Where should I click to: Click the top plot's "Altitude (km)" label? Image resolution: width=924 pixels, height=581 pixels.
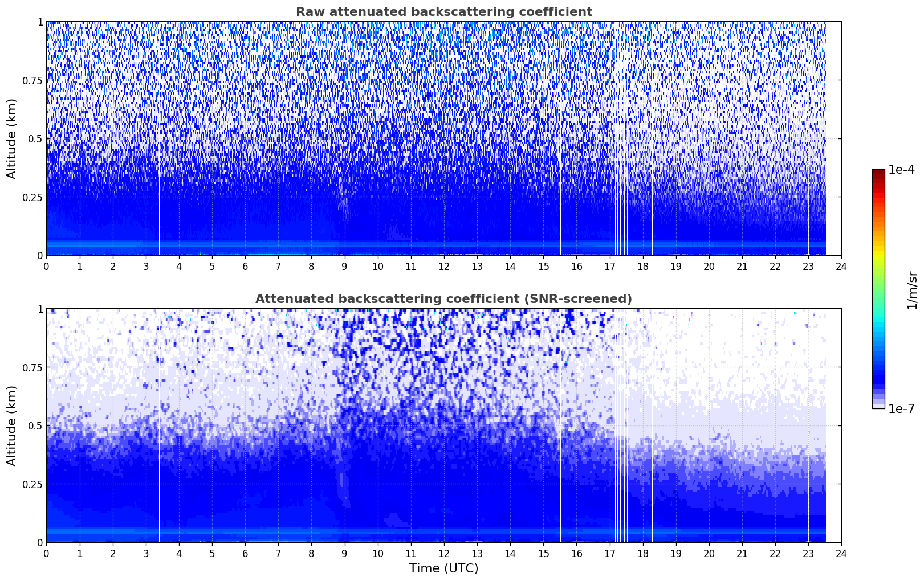pyautogui.click(x=12, y=138)
